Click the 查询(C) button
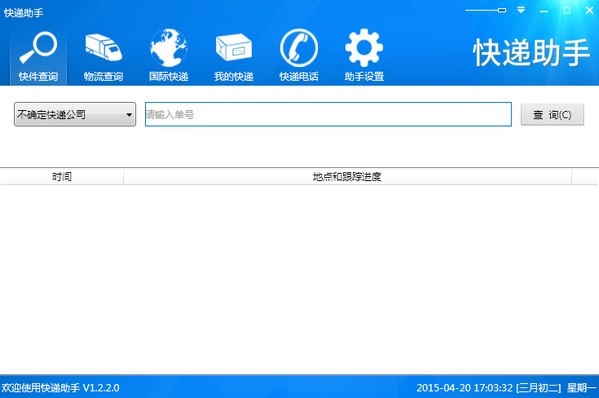599x398 pixels. pos(552,115)
